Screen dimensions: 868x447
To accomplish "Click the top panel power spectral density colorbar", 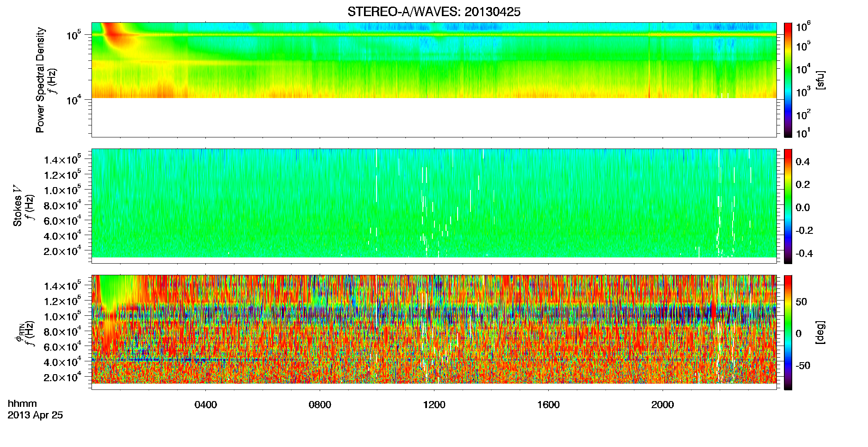I will (x=788, y=80).
